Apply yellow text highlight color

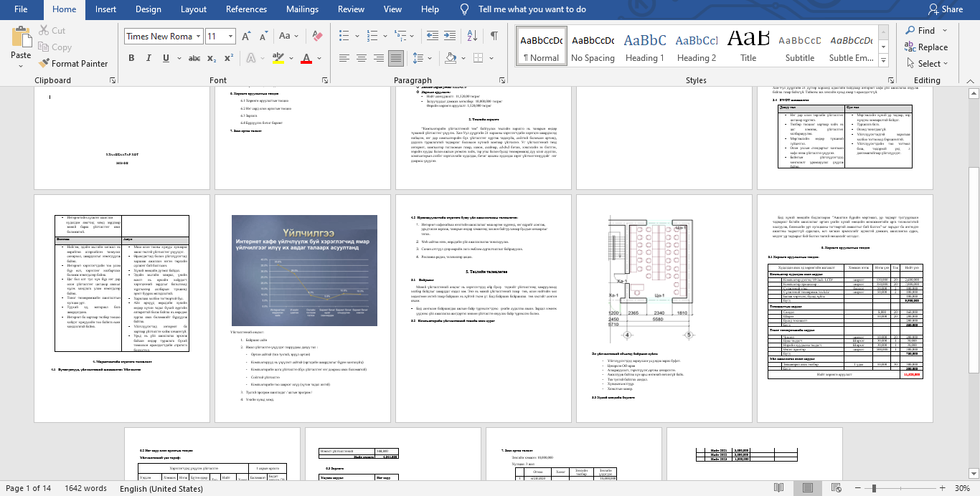[x=278, y=58]
